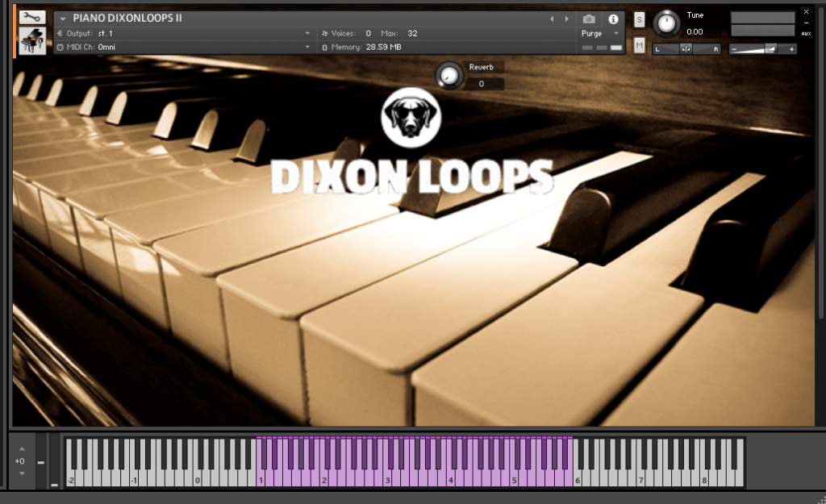Open the Purge menu
The image size is (826, 504).
(x=601, y=34)
